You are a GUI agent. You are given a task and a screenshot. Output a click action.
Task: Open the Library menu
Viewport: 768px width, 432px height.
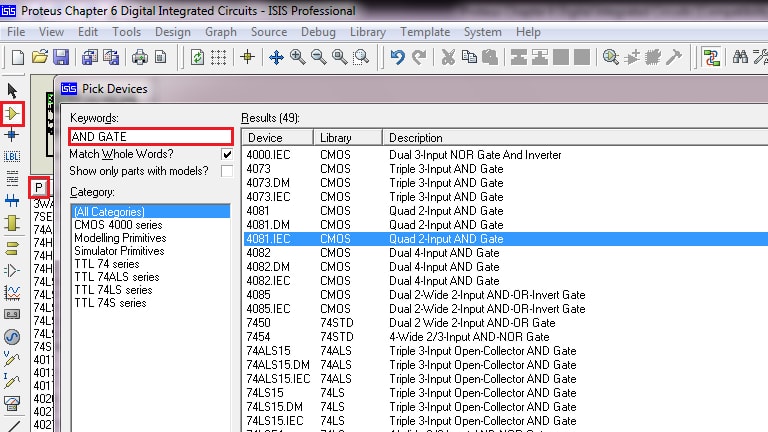pos(368,32)
